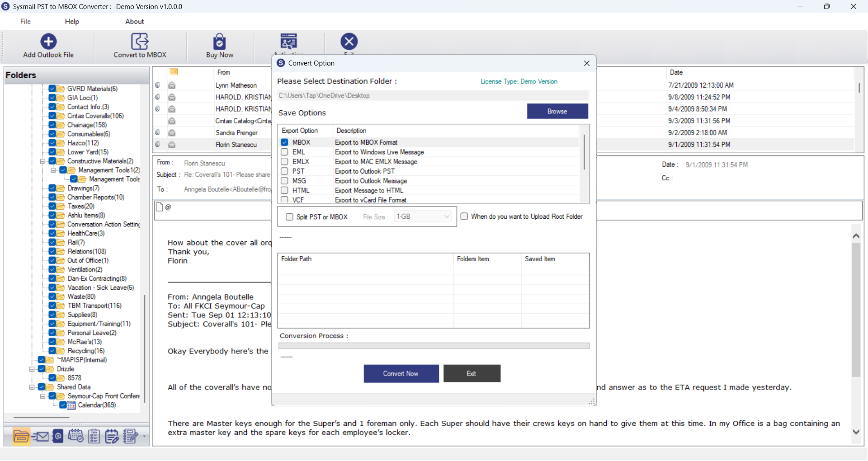Uncheck the MBOX export option
The width and height of the screenshot is (868, 461).
[x=284, y=142]
